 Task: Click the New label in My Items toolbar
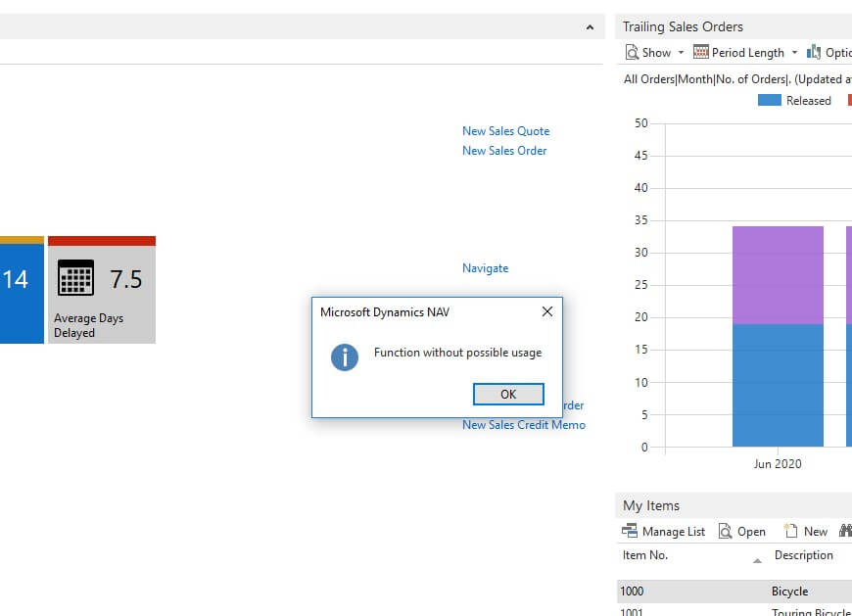pos(816,531)
